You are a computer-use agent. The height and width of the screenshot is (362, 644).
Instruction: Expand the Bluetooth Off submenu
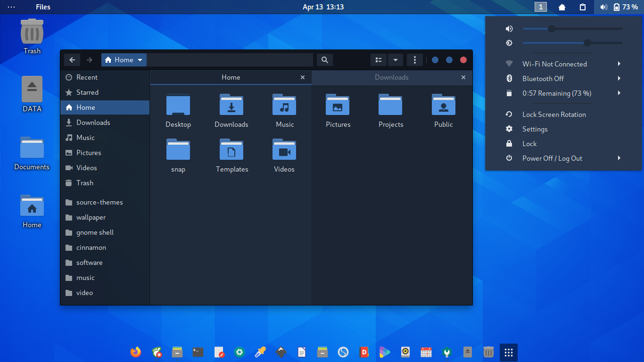pyautogui.click(x=563, y=78)
